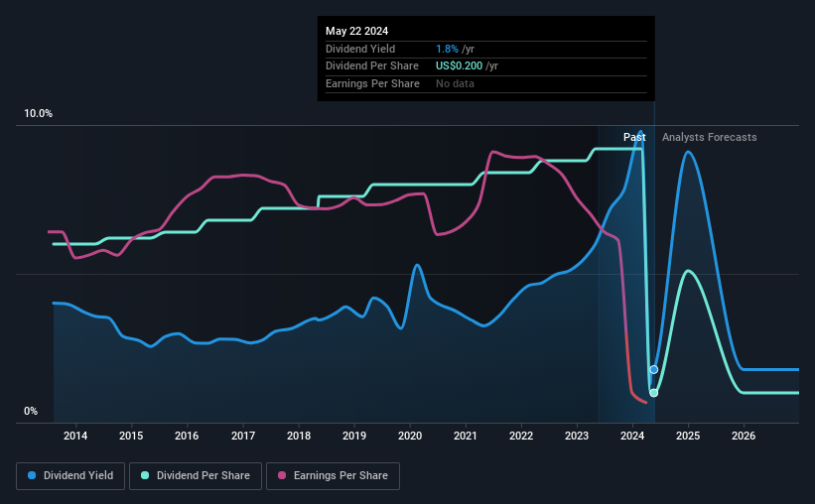Click the 10.0% y-axis label
Image resolution: width=815 pixels, height=504 pixels.
(39, 114)
